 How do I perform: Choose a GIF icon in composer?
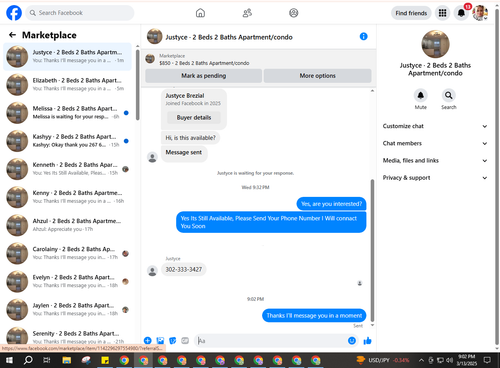(185, 340)
